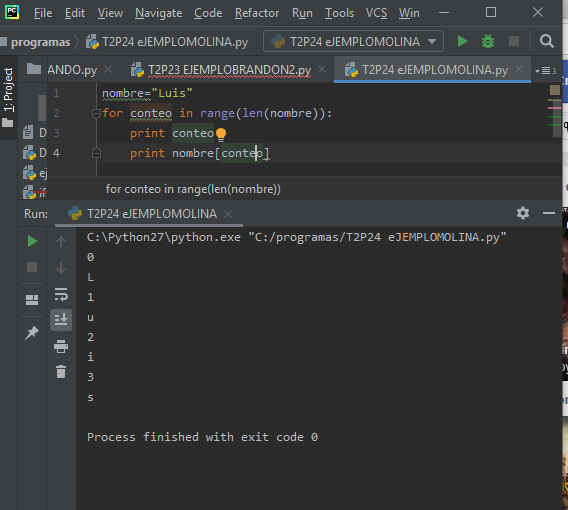568x510 pixels.
Task: Switch to T2P23 EJEMPLOBRANDON2.py tab
Action: [229, 70]
